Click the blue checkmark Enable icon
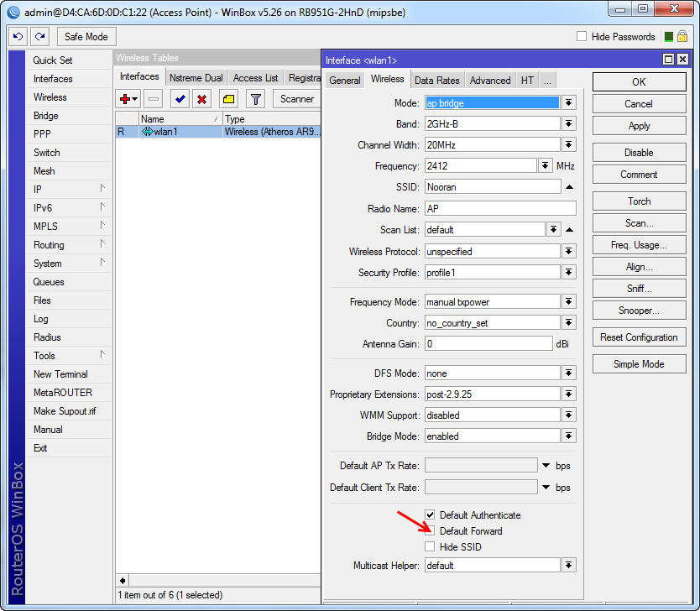This screenshot has height=611, width=700. point(180,99)
